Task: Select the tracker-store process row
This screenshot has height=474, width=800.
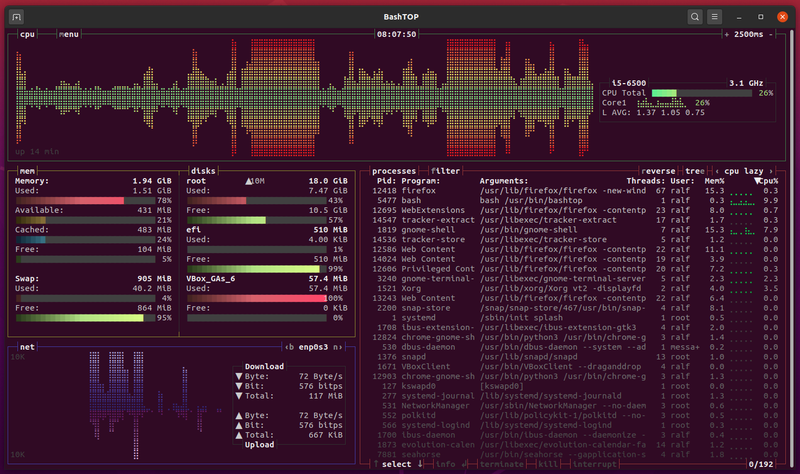Action: pos(575,239)
